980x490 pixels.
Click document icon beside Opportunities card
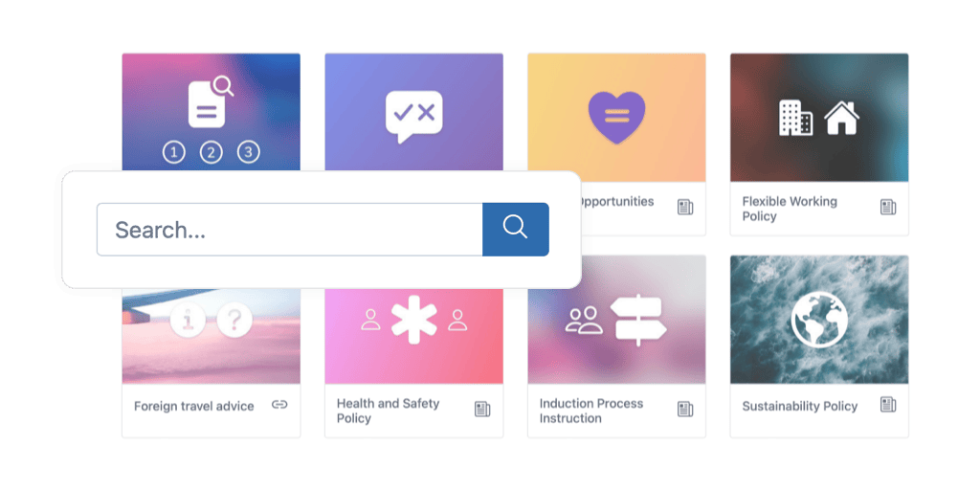coord(685,207)
